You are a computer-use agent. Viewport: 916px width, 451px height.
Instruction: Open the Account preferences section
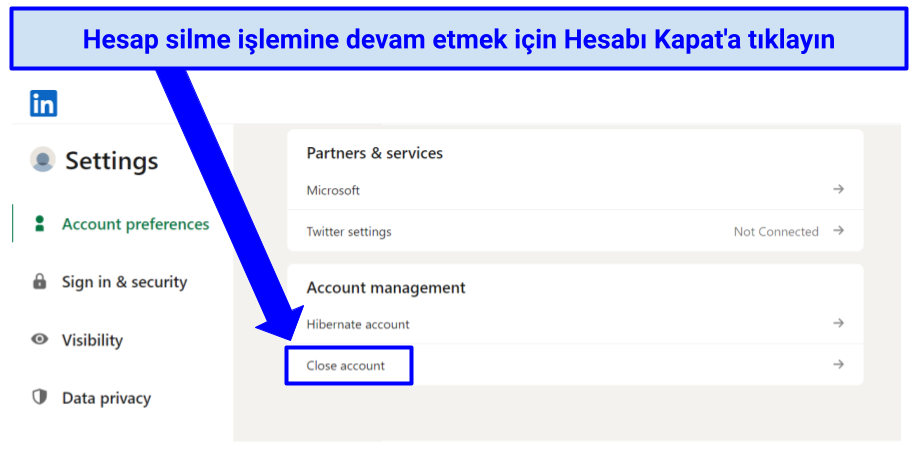click(x=136, y=224)
